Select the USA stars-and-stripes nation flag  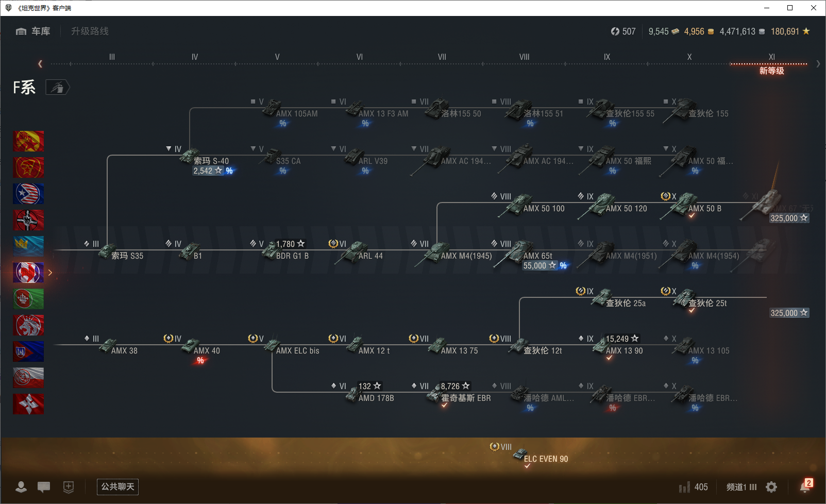pos(28,194)
